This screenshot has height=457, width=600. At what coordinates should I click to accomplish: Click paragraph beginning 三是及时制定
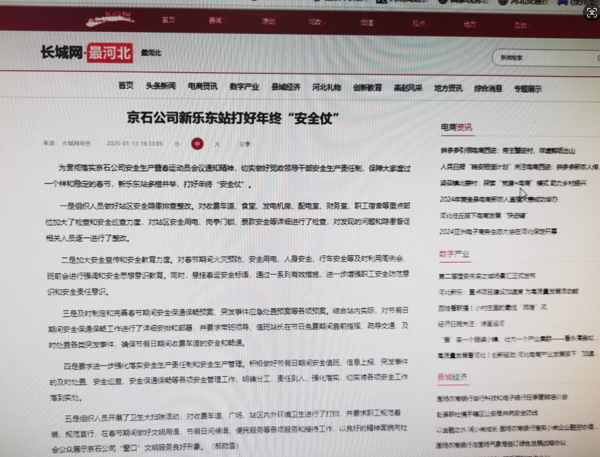[228, 326]
